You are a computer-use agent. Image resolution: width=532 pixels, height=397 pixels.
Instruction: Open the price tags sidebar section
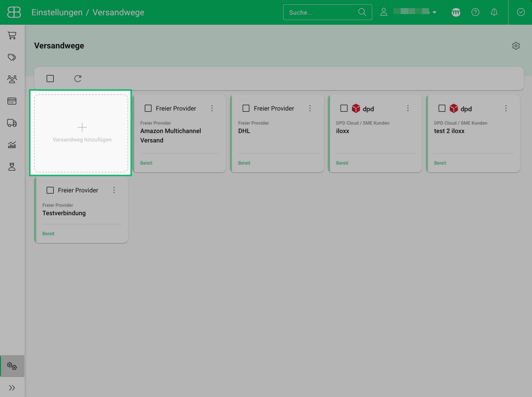click(x=12, y=57)
